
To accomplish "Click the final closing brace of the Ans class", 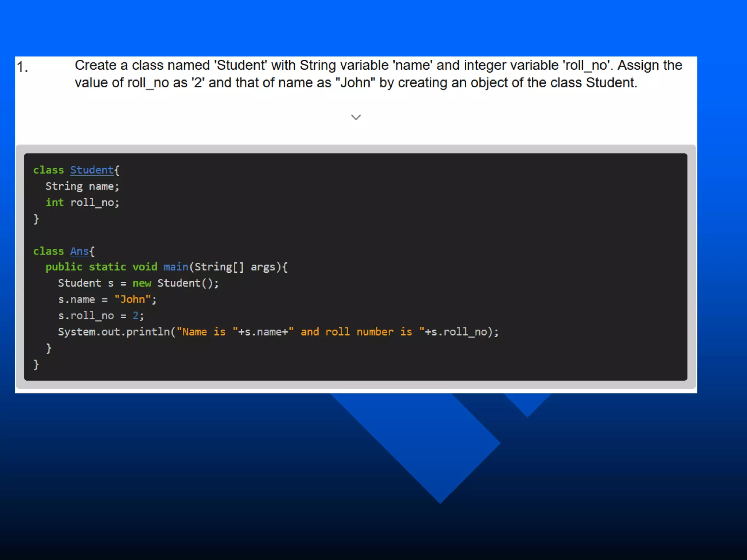I will [x=36, y=364].
